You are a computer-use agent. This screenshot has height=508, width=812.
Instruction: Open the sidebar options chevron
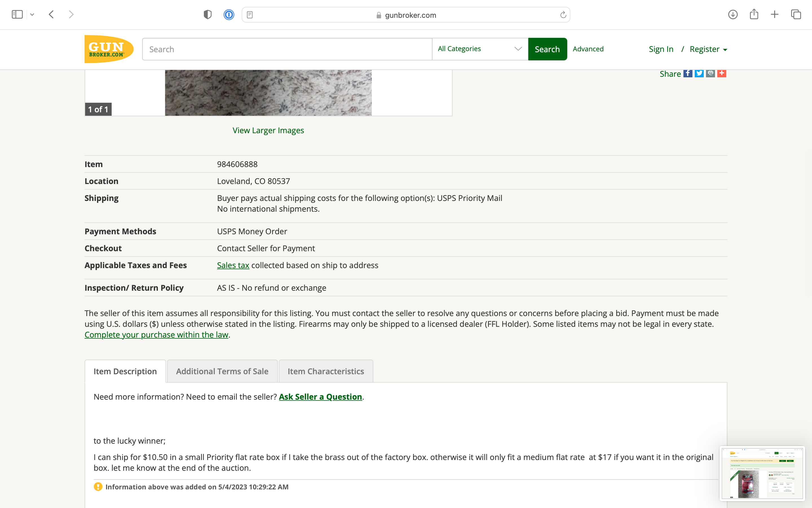click(32, 14)
